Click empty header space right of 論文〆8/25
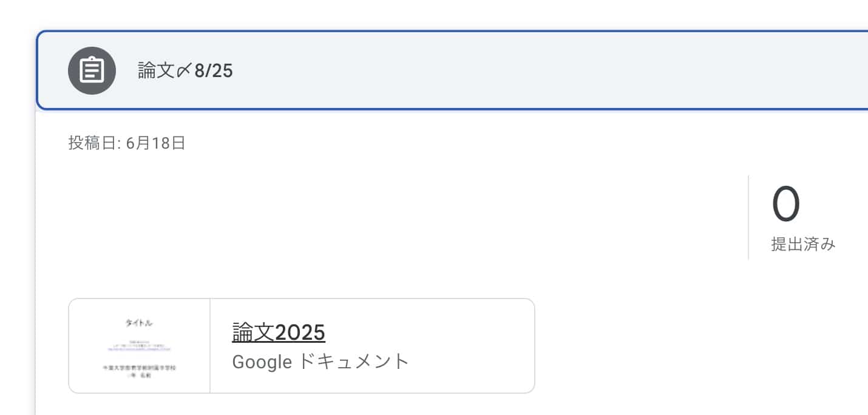 tap(546, 70)
